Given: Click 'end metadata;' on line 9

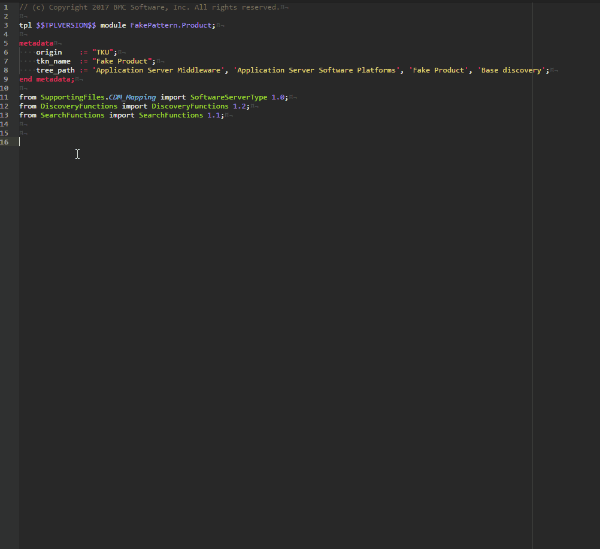Looking at the screenshot, I should click(47, 79).
